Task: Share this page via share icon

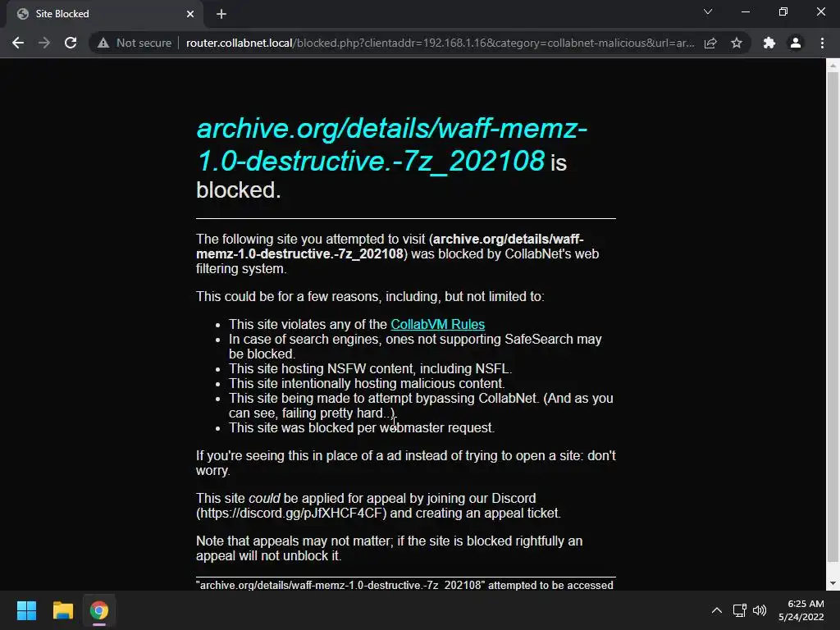Action: [x=710, y=43]
